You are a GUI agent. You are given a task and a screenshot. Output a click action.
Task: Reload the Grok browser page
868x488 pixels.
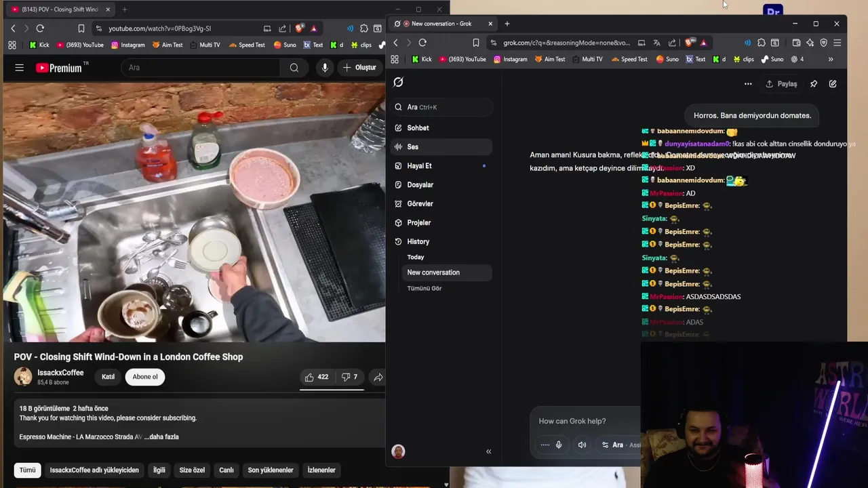click(x=422, y=43)
